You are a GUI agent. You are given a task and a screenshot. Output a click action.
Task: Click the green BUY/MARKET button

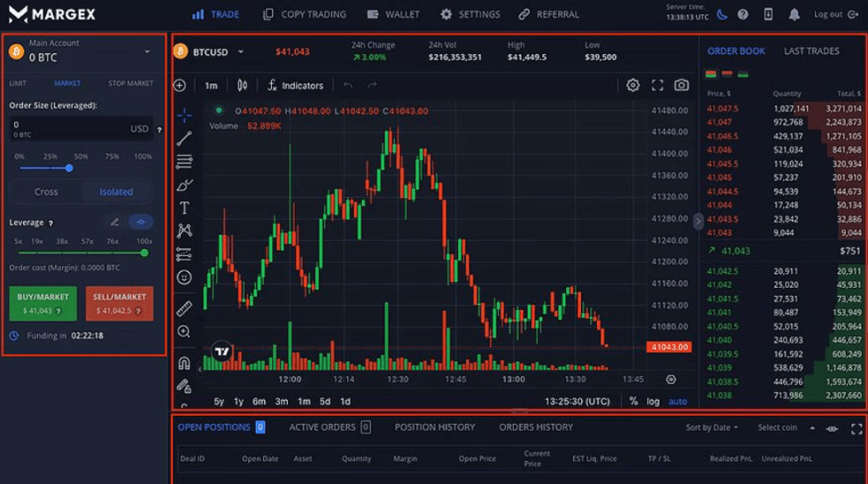pos(43,303)
